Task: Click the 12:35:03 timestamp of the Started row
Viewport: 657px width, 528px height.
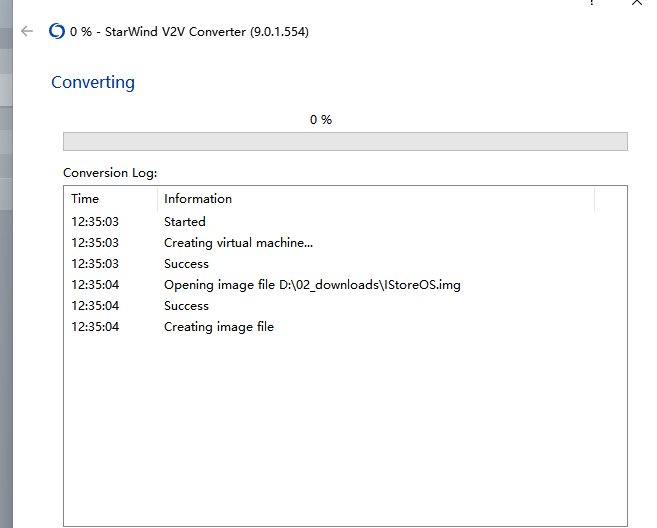Action: coord(95,222)
